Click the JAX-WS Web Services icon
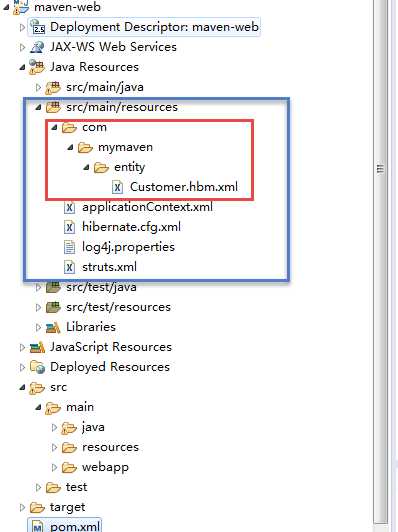 pyautogui.click(x=37, y=47)
